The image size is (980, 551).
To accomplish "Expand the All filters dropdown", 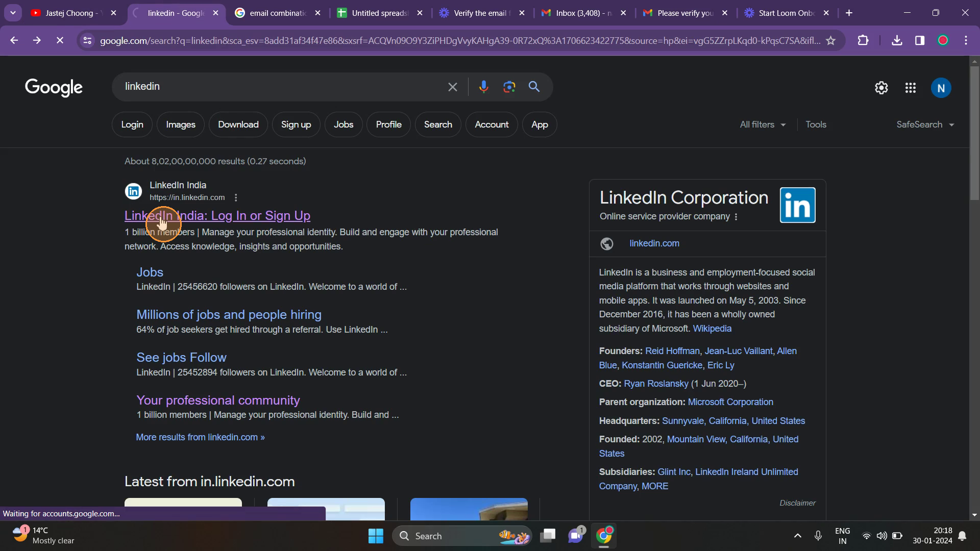I will (763, 124).
